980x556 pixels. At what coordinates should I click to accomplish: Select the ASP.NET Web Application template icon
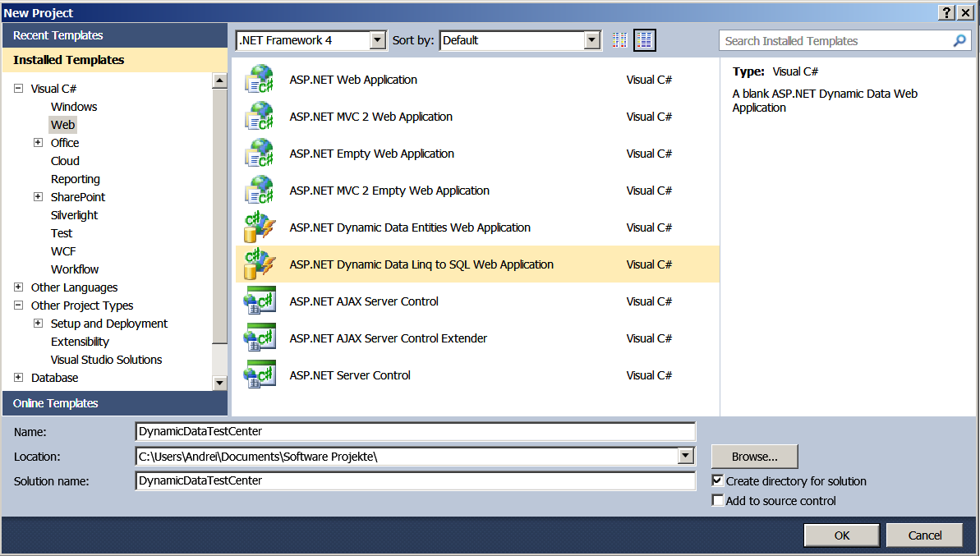point(260,79)
